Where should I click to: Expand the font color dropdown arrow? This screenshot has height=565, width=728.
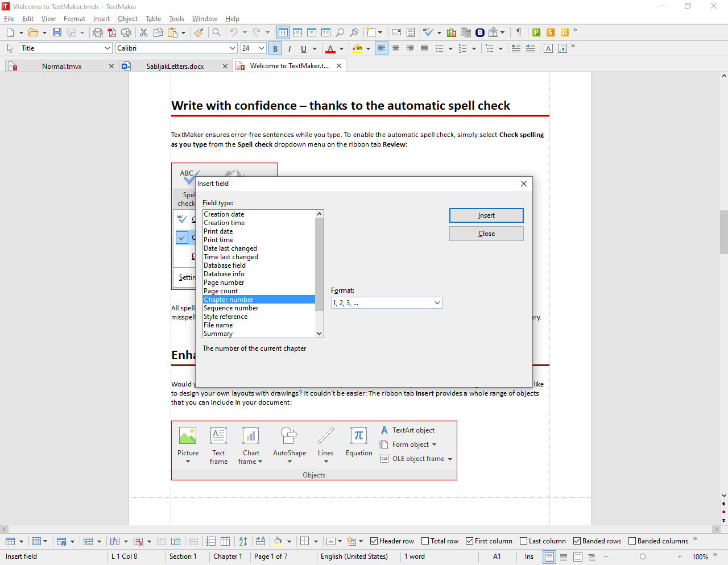[341, 49]
